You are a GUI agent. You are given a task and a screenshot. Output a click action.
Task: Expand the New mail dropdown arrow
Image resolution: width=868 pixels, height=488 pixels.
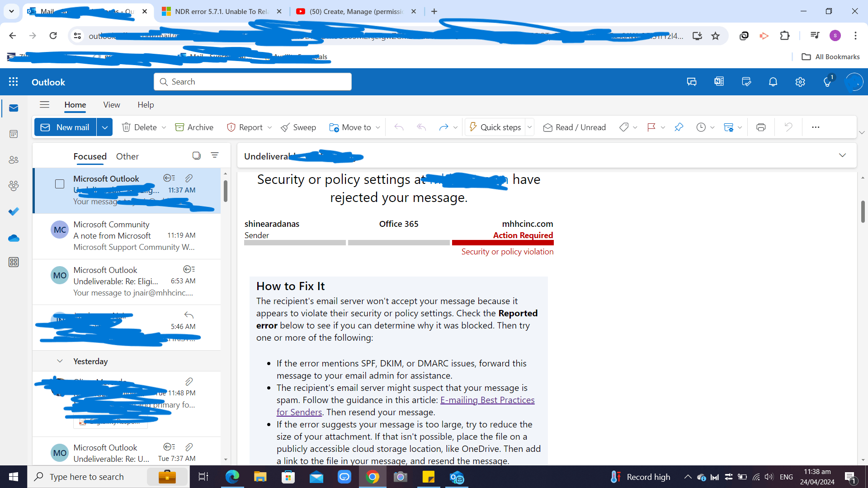104,127
